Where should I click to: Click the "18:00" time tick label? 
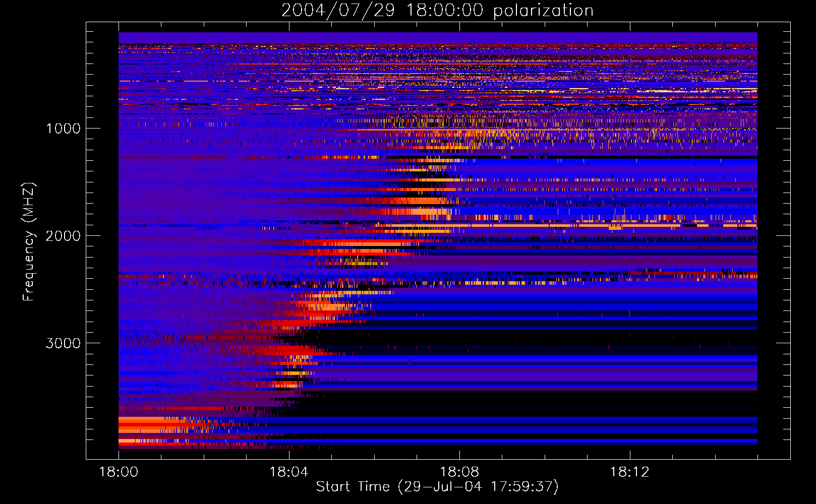point(119,472)
